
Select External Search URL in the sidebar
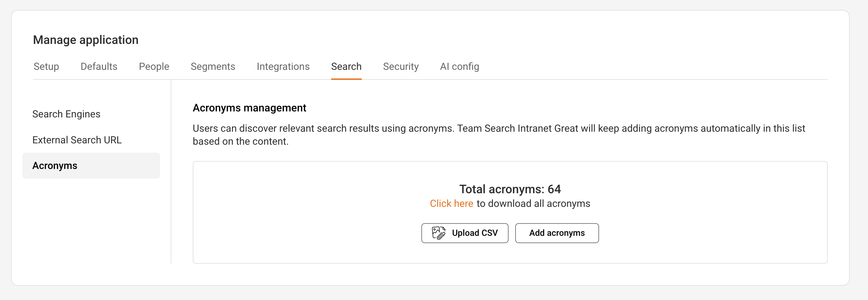click(x=77, y=140)
